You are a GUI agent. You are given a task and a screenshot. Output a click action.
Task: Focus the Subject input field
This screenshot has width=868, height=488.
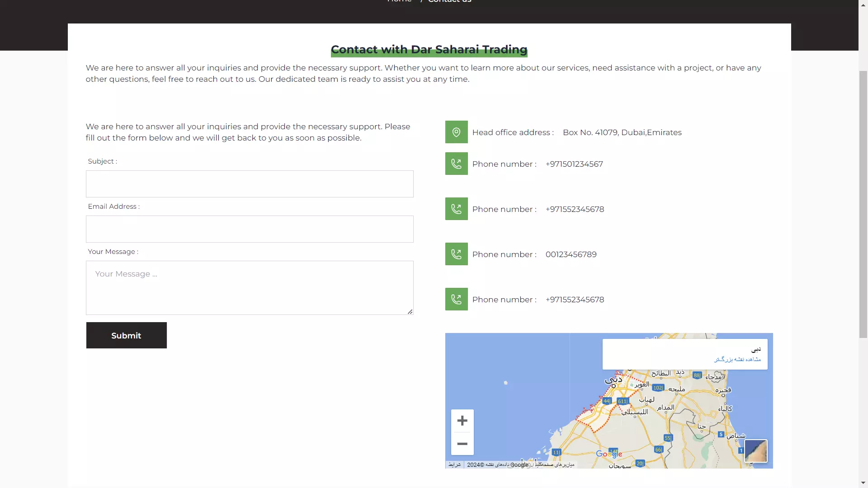[250, 184]
